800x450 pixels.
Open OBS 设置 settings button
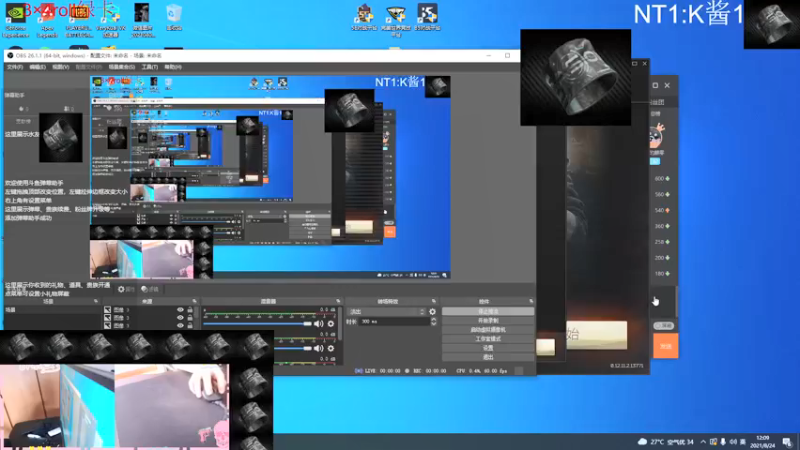click(488, 348)
